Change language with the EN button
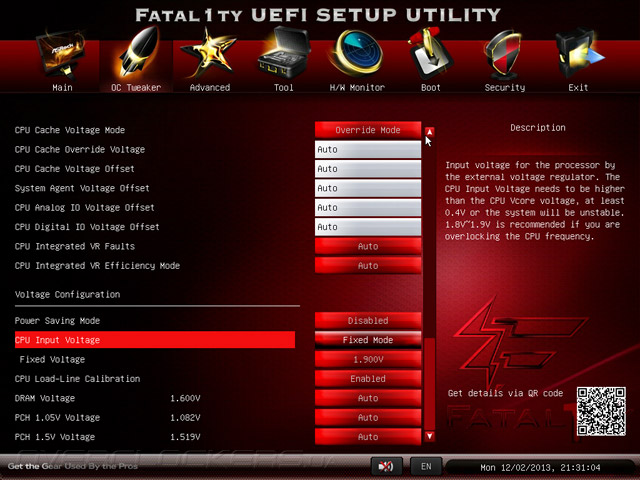The height and width of the screenshot is (480, 640). pos(426,466)
